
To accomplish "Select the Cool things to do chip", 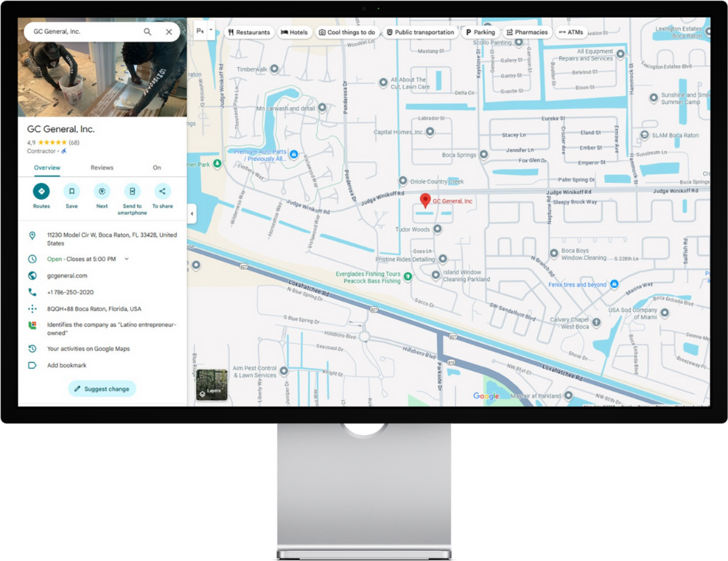I will click(347, 32).
